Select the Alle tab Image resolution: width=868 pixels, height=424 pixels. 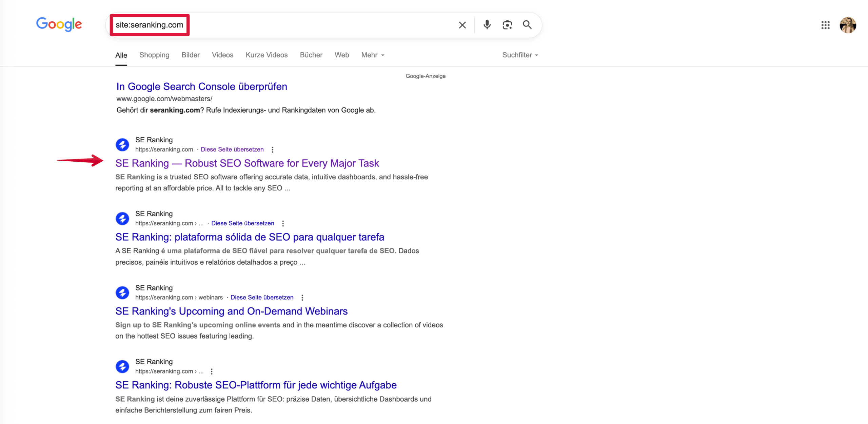click(x=121, y=55)
